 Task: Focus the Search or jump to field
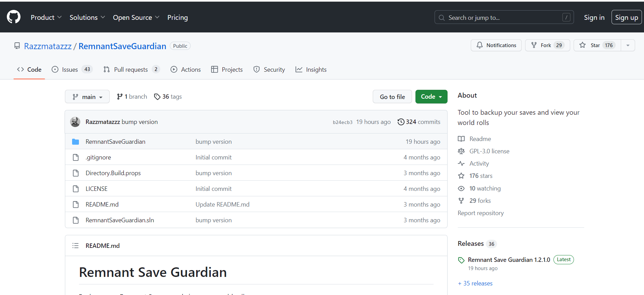click(504, 17)
